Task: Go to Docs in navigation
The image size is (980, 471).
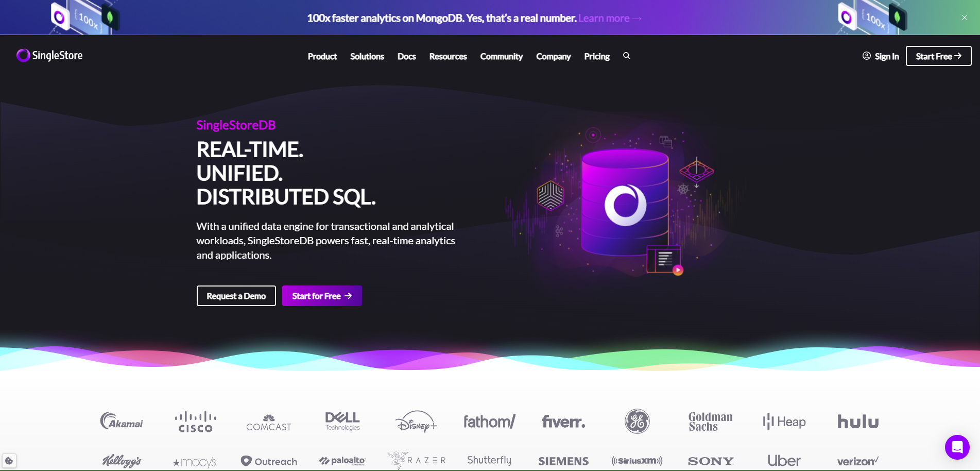Action: pyautogui.click(x=406, y=56)
